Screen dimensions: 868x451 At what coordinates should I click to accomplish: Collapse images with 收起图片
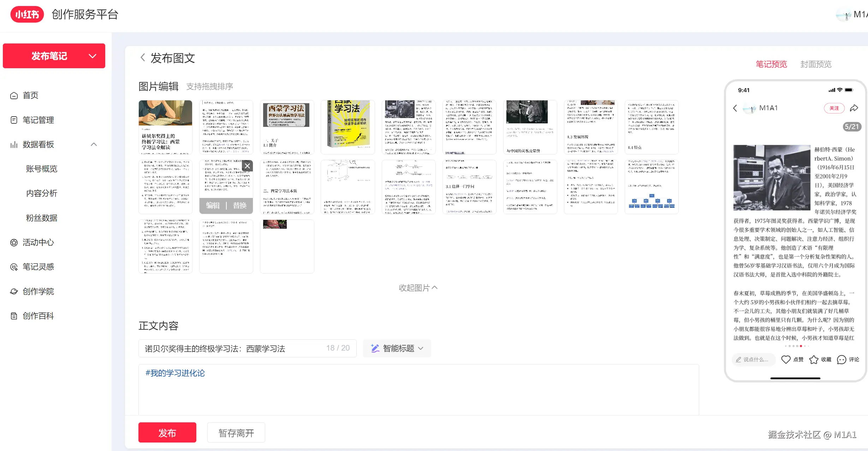[x=418, y=288]
